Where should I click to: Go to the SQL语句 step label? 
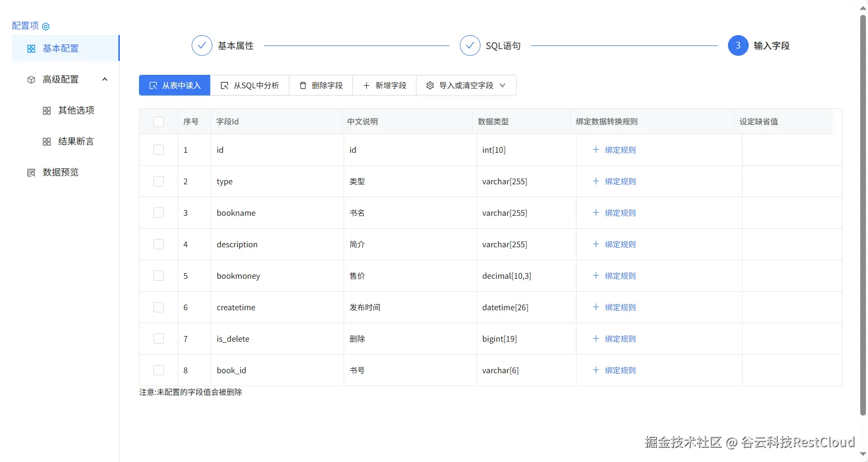click(x=503, y=46)
